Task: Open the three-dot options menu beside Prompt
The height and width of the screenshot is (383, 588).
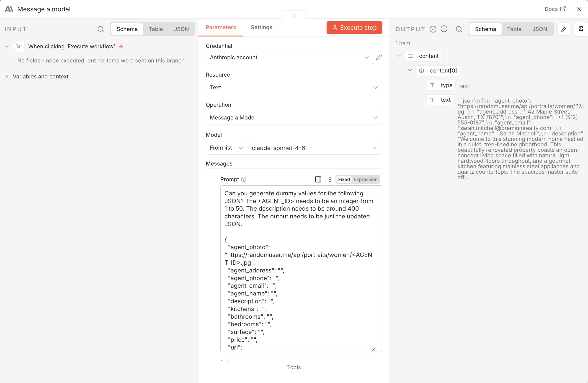Action: (x=330, y=179)
